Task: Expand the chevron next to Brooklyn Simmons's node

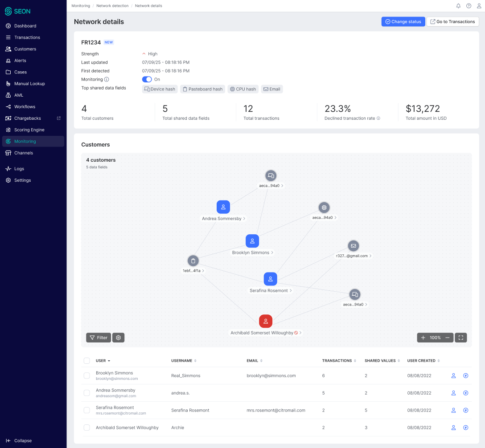Action: coord(272,253)
